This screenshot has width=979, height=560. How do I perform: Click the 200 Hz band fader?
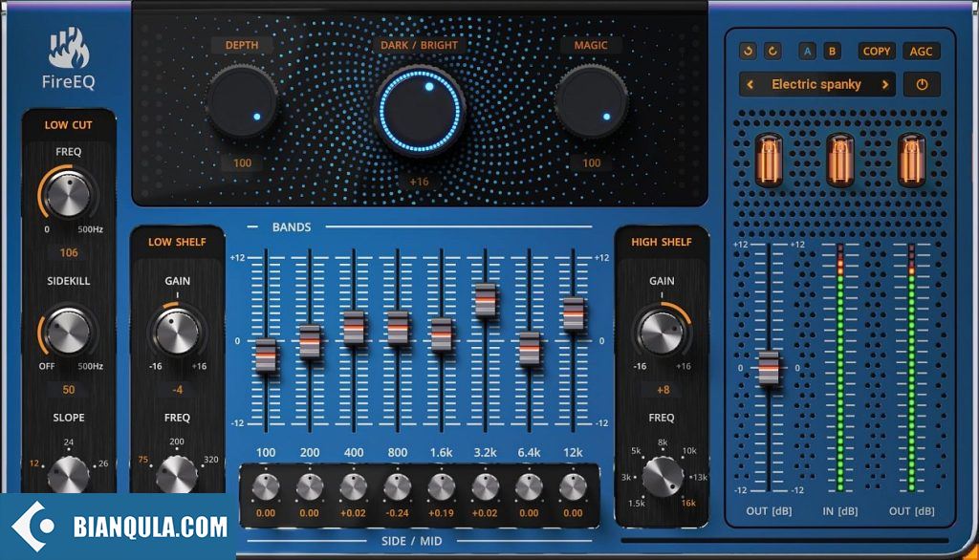point(310,341)
